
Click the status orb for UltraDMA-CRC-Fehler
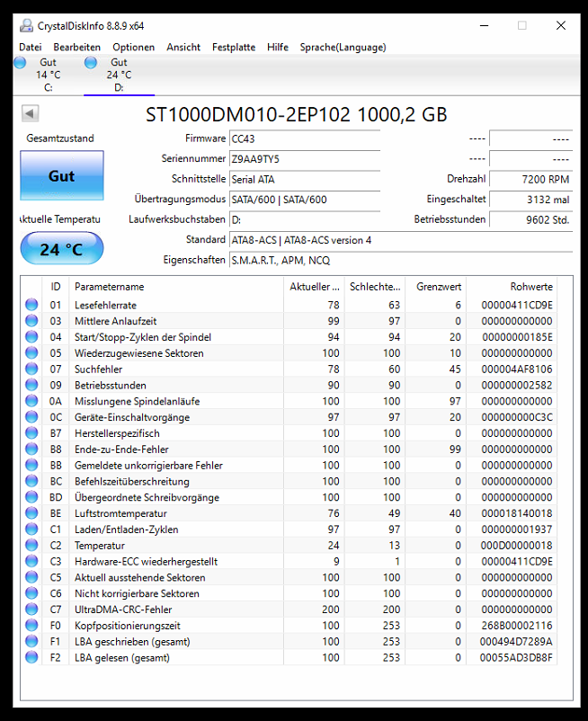click(x=31, y=610)
